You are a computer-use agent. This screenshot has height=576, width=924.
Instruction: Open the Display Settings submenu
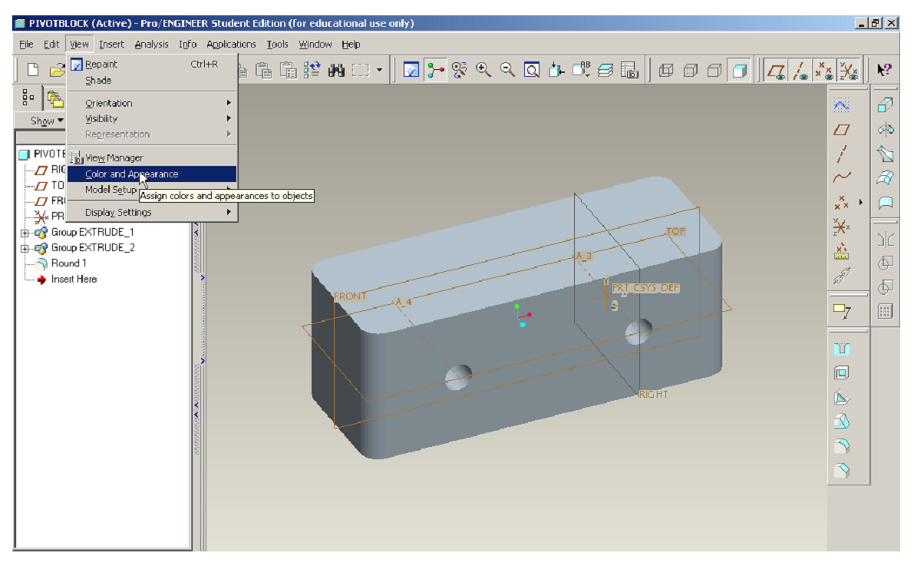point(152,212)
